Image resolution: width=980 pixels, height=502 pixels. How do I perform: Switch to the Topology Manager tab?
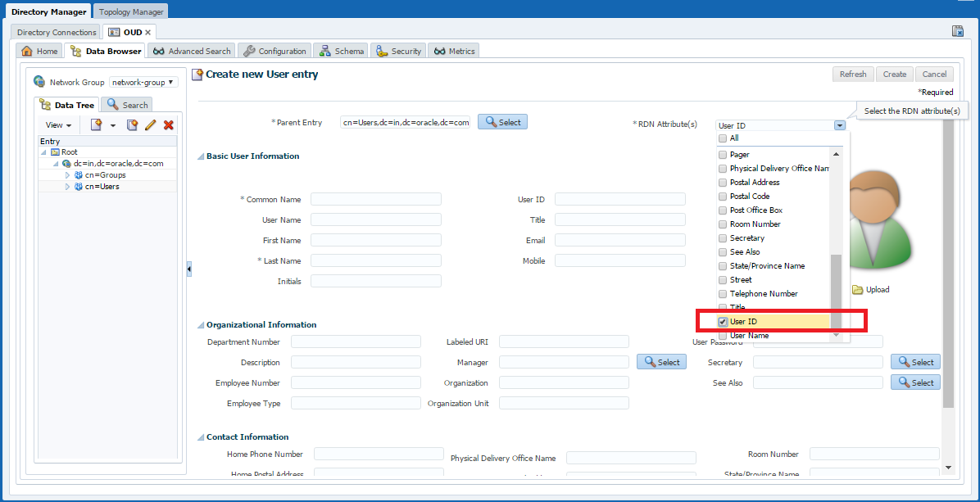pos(131,11)
